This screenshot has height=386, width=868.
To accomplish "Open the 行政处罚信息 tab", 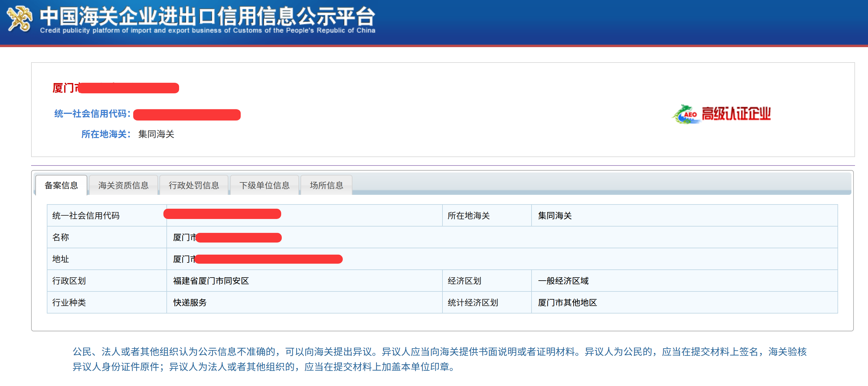I will pos(194,185).
